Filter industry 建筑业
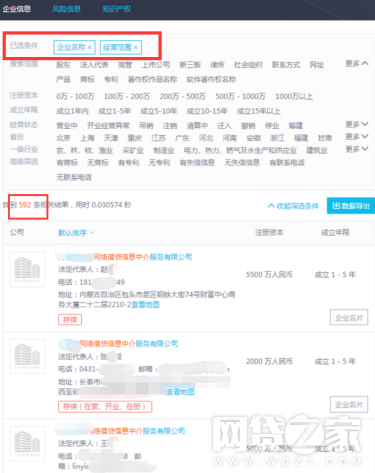This screenshot has height=473, width=375. [317, 150]
